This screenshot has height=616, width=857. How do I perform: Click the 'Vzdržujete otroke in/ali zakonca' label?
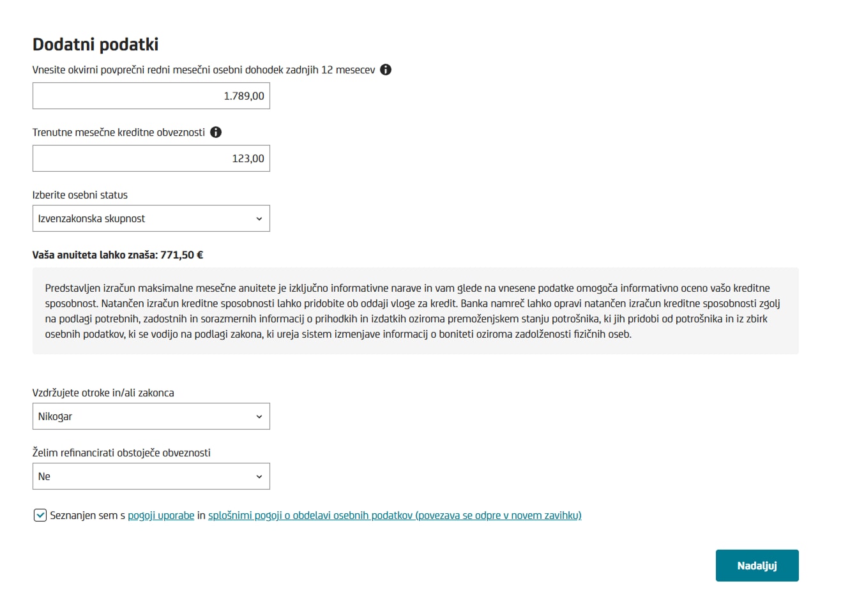point(103,393)
